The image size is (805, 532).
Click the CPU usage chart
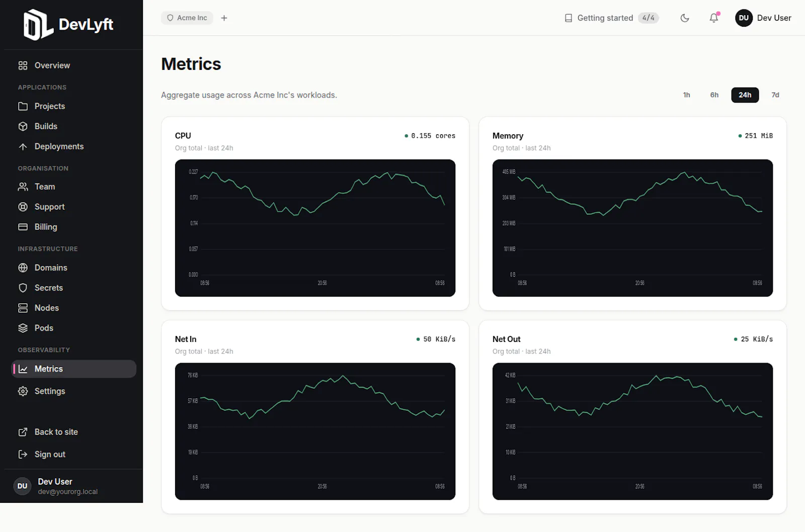(x=315, y=228)
